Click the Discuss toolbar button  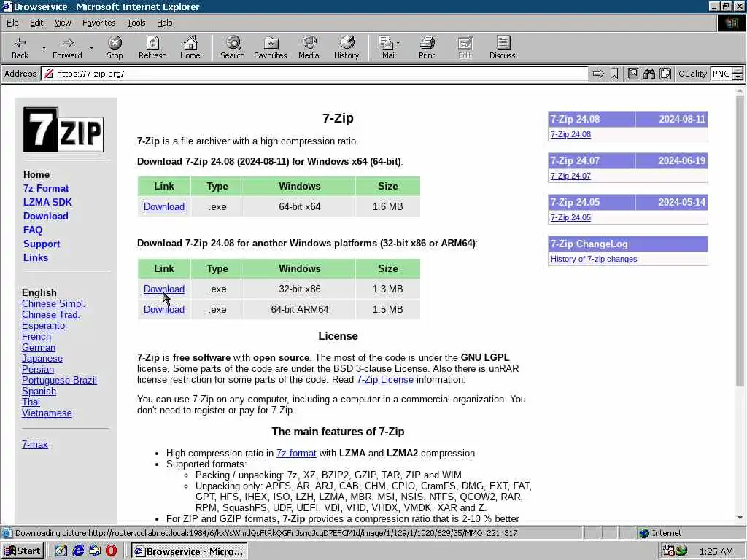click(502, 47)
